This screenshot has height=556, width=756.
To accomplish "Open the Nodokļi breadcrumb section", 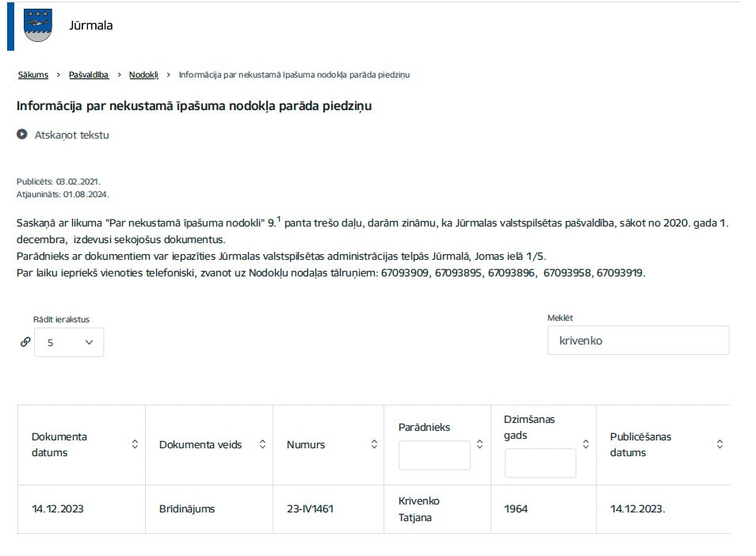I will tap(143, 74).
